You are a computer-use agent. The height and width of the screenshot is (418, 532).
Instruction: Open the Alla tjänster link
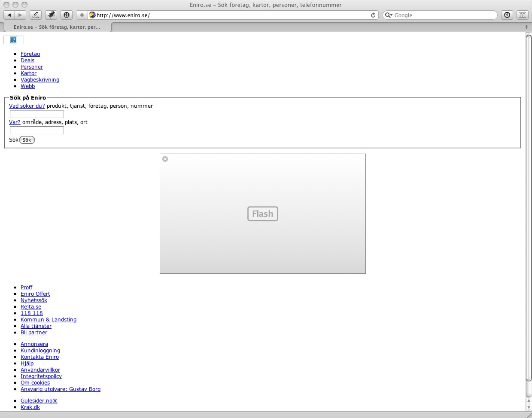pyautogui.click(x=36, y=326)
